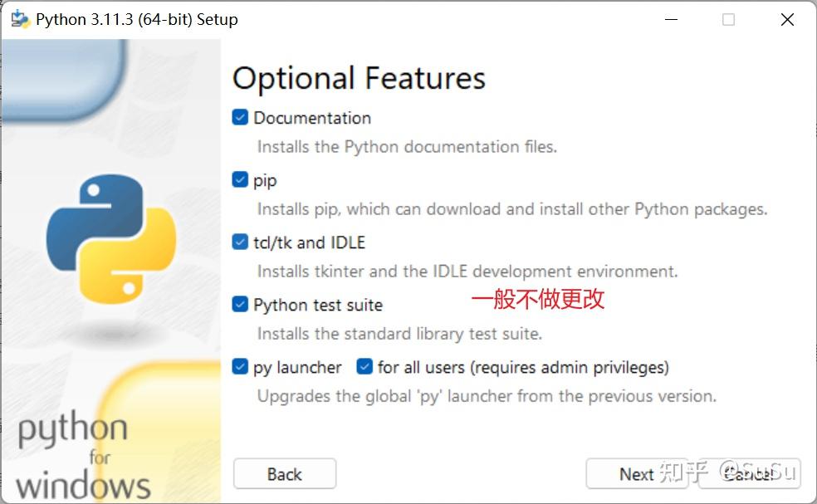The width and height of the screenshot is (817, 504).
Task: Toggle the tcl/tk and IDLE checkbox
Action: 239,242
